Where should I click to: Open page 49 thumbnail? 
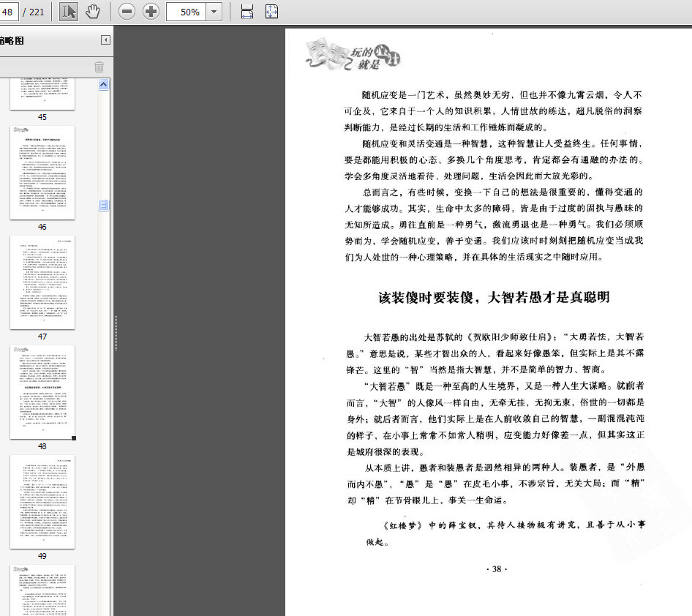(x=42, y=502)
